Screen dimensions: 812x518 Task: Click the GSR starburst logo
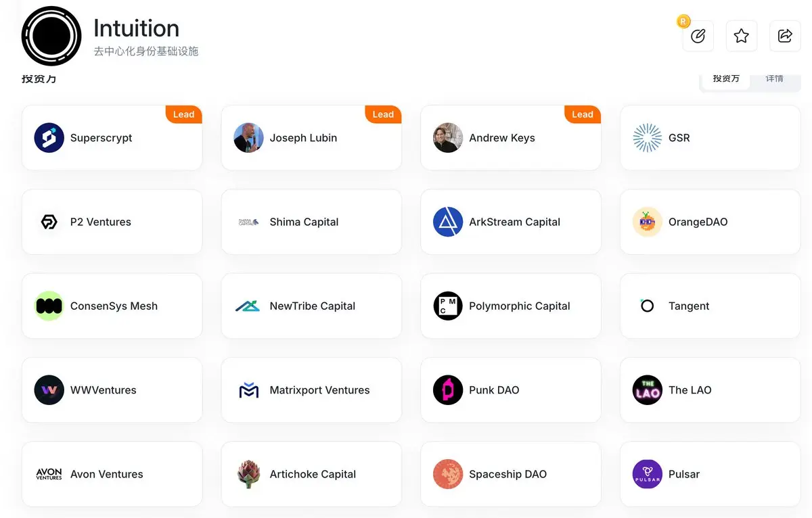(x=648, y=138)
